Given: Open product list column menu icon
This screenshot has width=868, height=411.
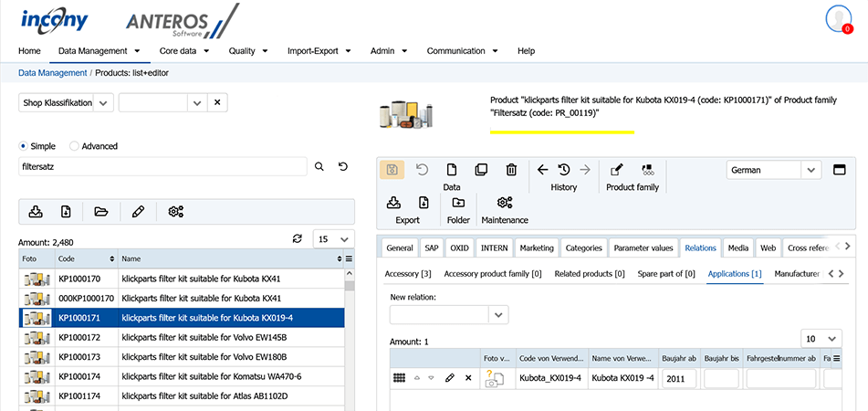Looking at the screenshot, I should (349, 258).
